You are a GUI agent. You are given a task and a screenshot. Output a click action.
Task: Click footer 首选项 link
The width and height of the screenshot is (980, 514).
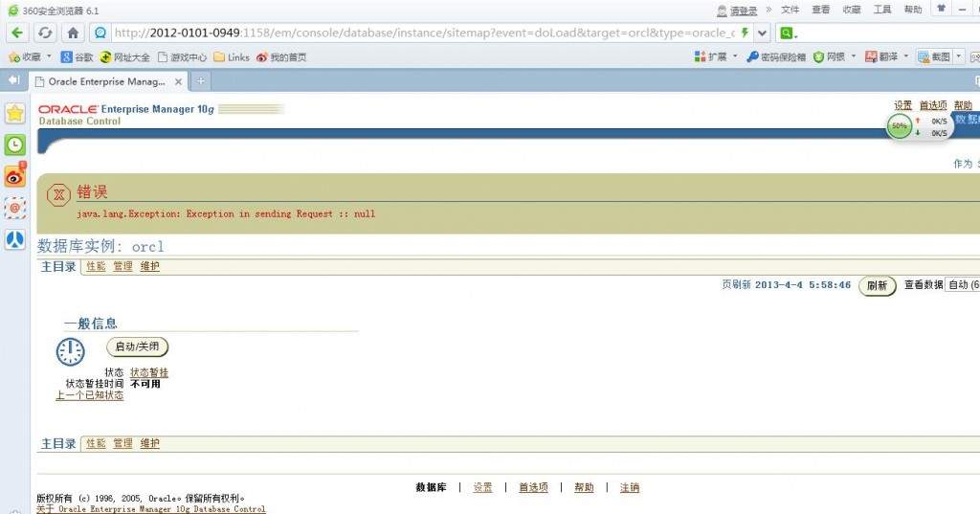click(533, 487)
